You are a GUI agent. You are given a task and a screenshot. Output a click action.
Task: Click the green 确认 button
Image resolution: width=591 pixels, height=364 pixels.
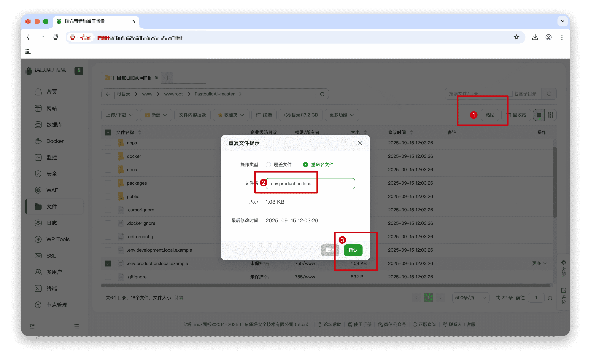coord(353,250)
